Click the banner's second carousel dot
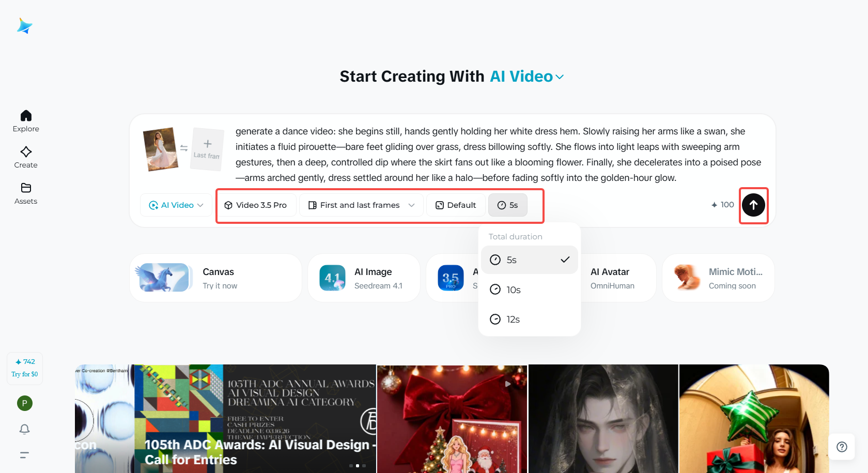 (x=358, y=466)
